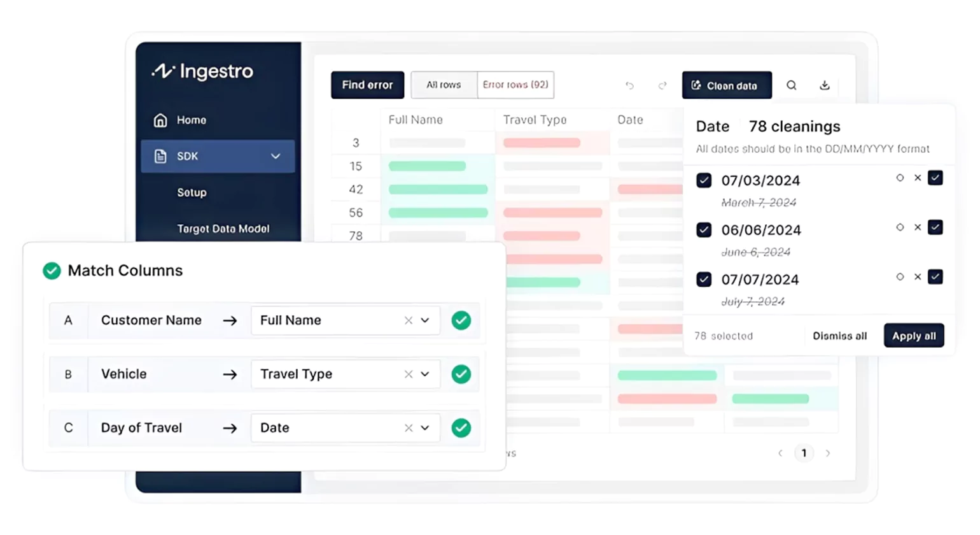Click the SDK document icon
Screen dimensions: 980x535
[x=162, y=156]
